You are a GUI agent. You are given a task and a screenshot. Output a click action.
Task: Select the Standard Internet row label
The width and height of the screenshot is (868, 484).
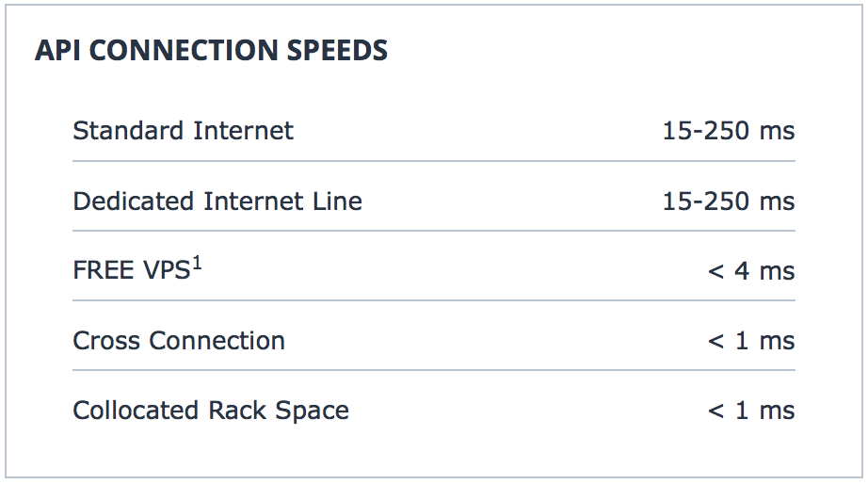183,130
